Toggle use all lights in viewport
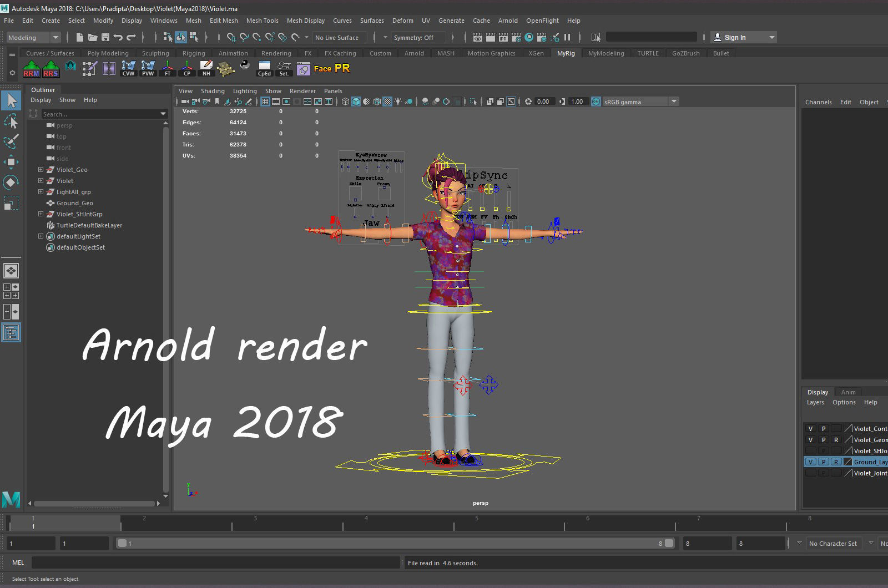 pos(398,102)
